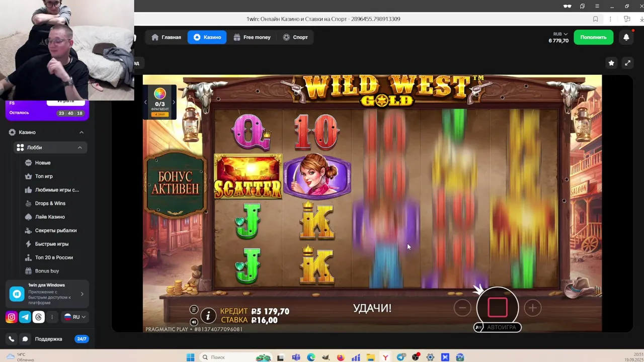Collapse the Казино sidebar section
The width and height of the screenshot is (644, 362).
[x=82, y=132]
